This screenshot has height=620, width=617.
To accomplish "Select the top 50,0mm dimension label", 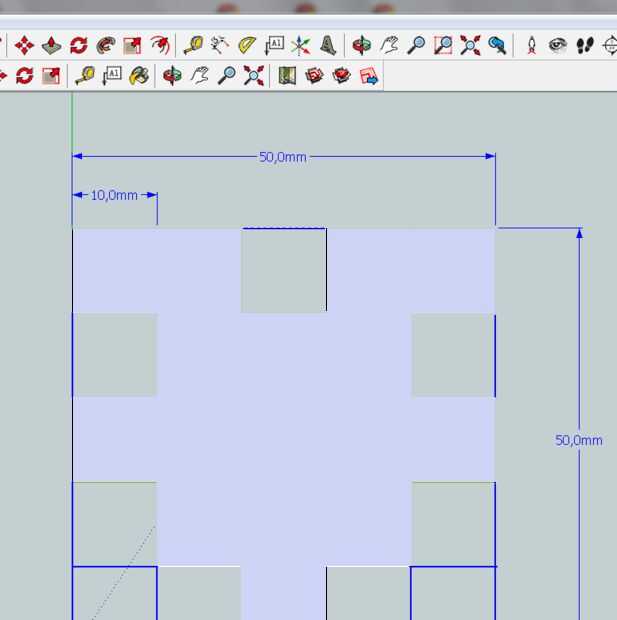I will [283, 157].
